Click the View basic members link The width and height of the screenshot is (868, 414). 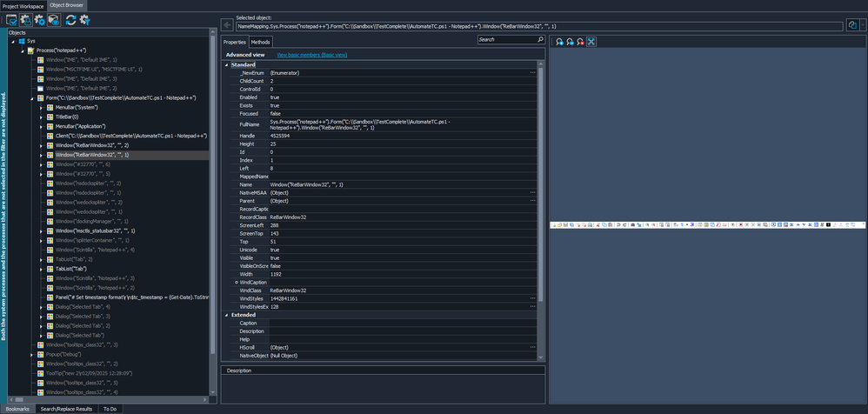[317, 55]
